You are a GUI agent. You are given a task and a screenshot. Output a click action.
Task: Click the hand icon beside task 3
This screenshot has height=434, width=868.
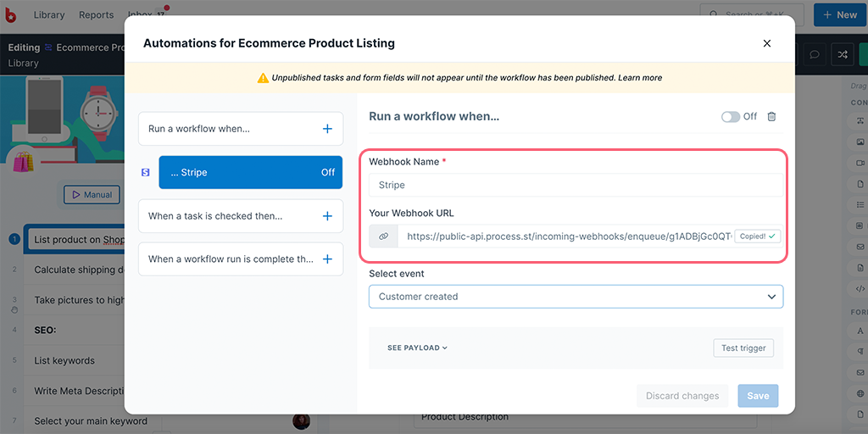click(14, 309)
